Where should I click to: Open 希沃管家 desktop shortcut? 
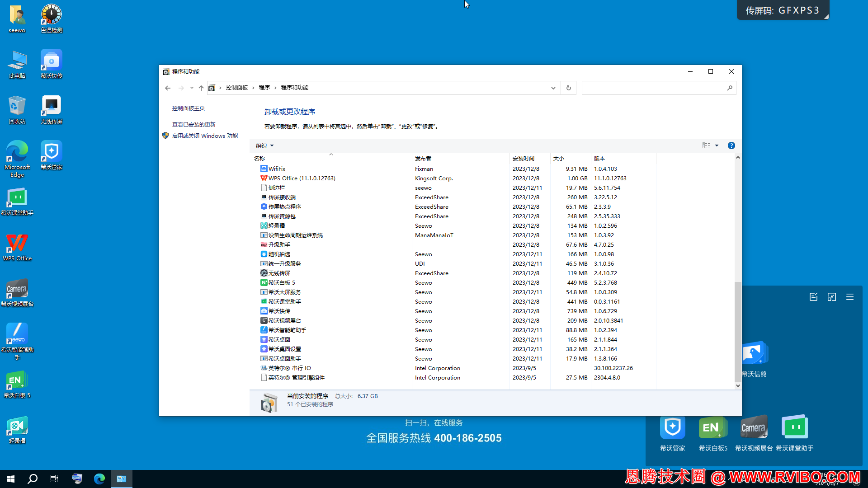coord(52,156)
